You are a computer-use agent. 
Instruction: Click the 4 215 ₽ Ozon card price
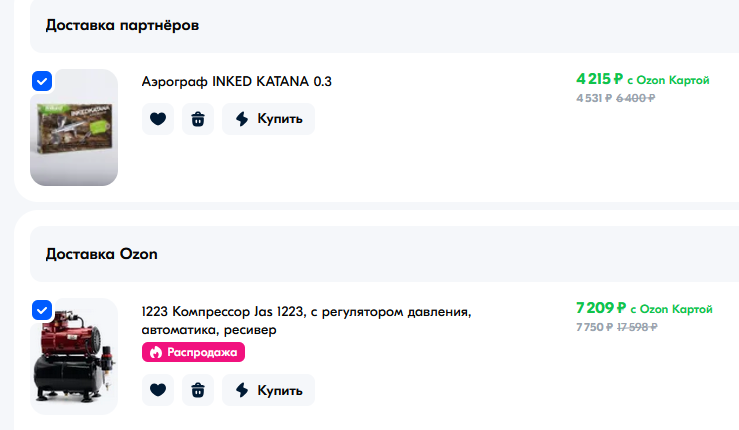pyautogui.click(x=599, y=79)
